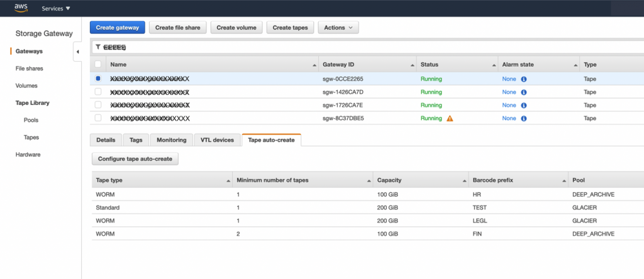The image size is (644, 279).
Task: Click the filter funnel icon
Action: (x=97, y=46)
